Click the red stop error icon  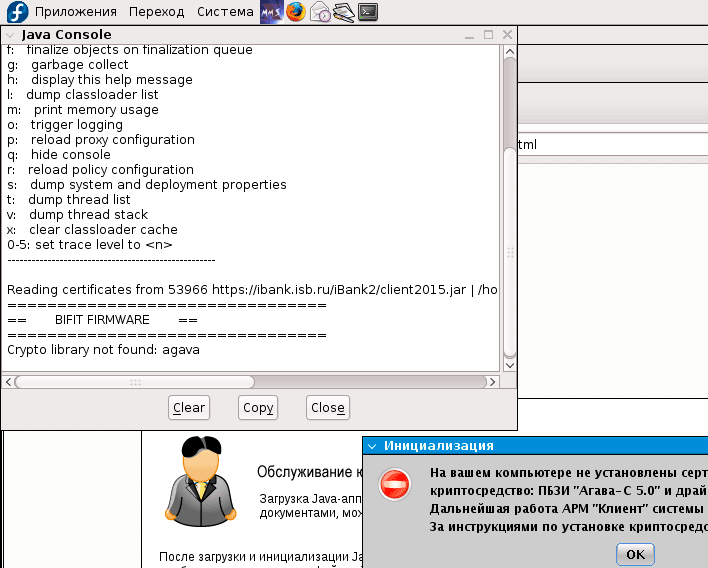pyautogui.click(x=395, y=484)
